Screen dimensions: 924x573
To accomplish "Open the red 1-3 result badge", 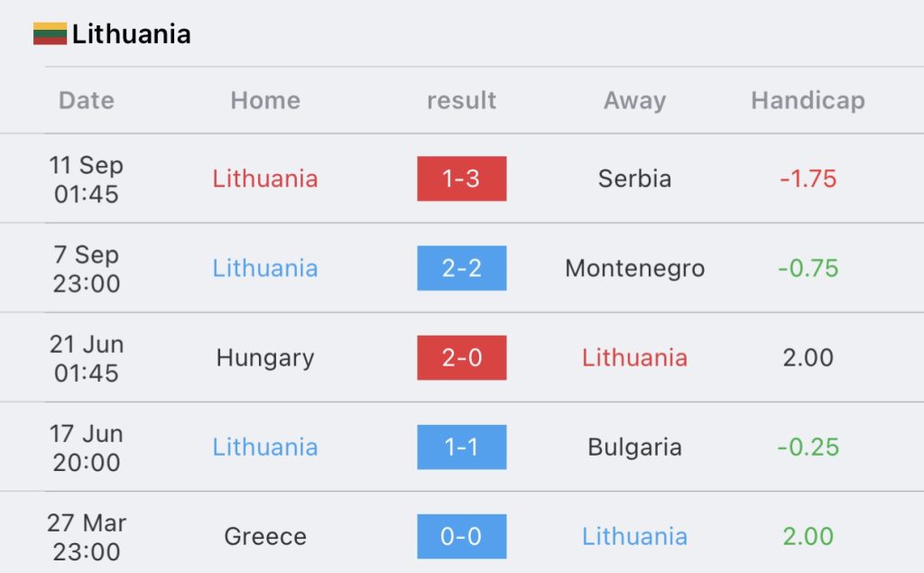I will tap(461, 179).
